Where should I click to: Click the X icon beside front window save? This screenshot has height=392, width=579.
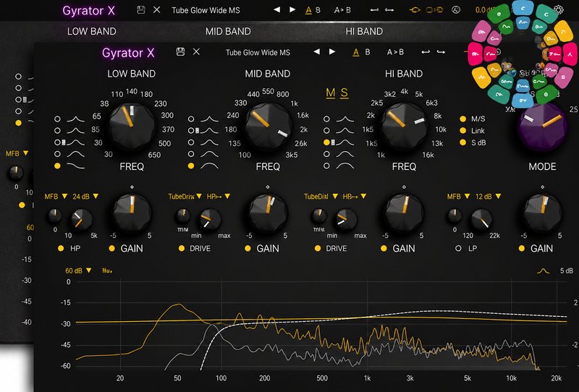pyautogui.click(x=196, y=52)
